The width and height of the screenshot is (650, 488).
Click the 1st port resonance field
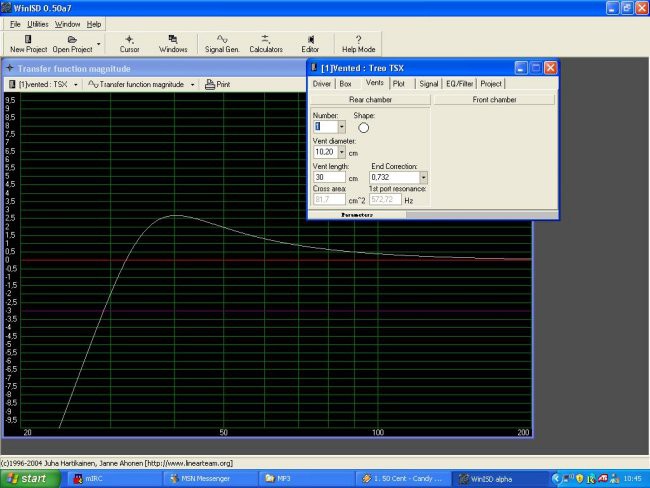click(x=385, y=199)
